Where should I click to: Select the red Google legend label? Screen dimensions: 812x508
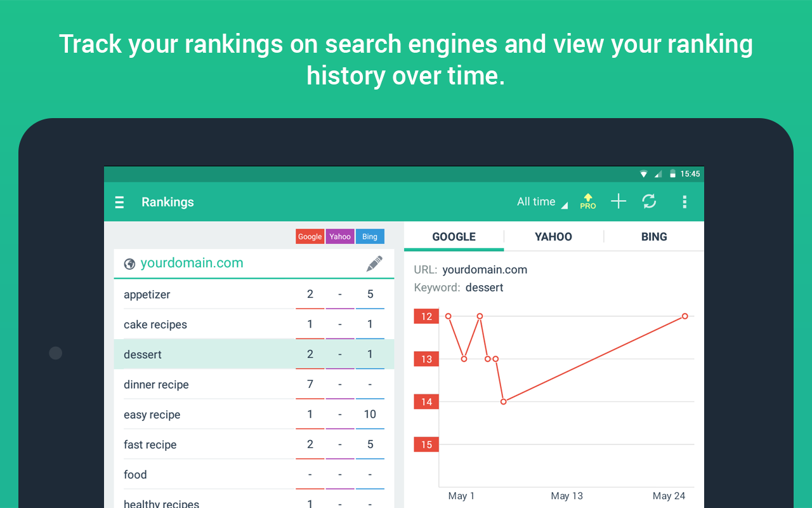click(310, 236)
